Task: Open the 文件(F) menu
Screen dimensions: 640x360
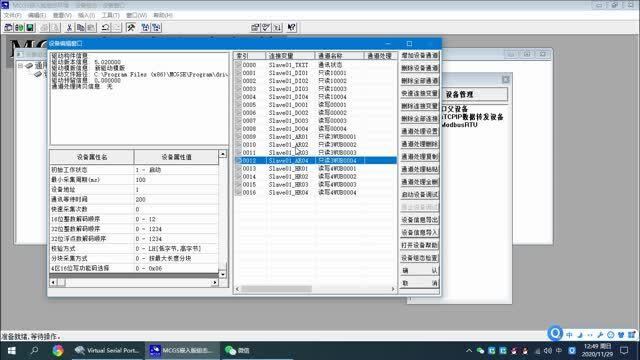Action: tap(12, 15)
